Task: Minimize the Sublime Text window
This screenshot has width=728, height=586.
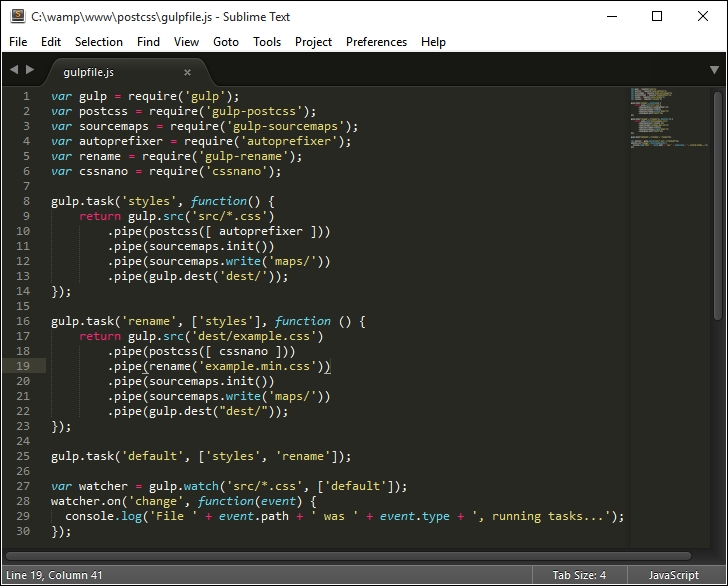Action: [611, 16]
